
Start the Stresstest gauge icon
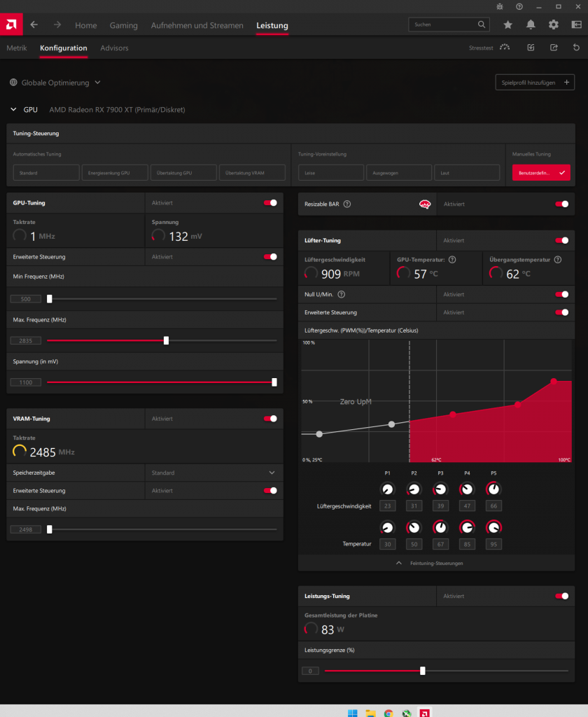click(x=505, y=48)
